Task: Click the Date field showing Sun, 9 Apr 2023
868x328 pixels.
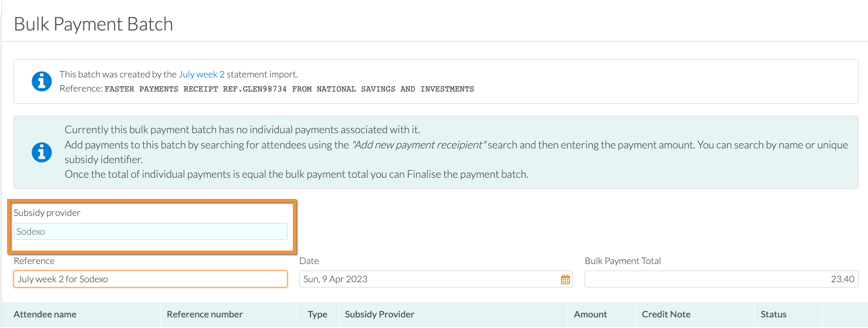Action: (436, 279)
